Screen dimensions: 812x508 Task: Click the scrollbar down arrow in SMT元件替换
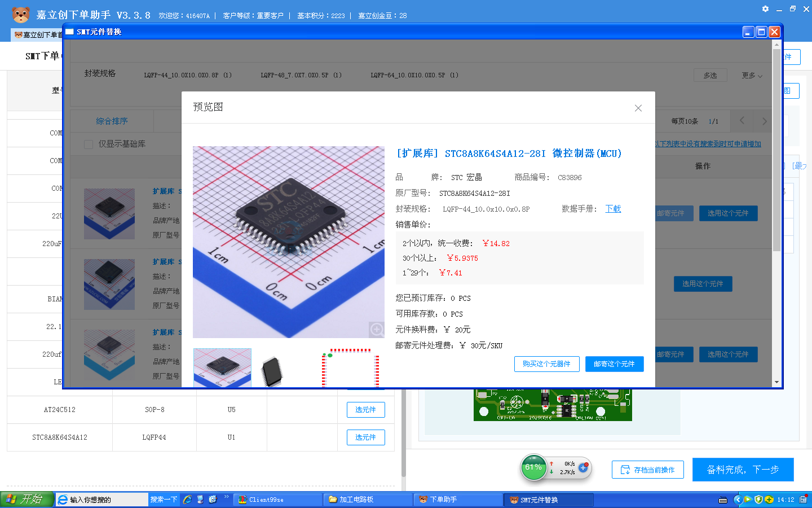pyautogui.click(x=776, y=382)
